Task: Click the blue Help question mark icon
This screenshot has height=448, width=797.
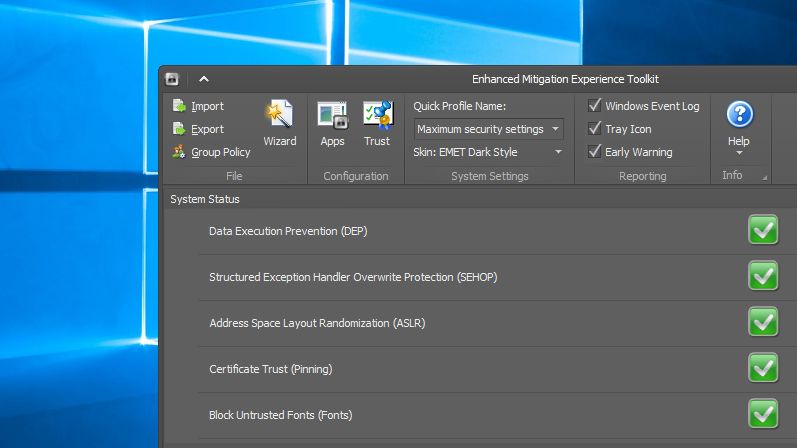Action: [740, 114]
